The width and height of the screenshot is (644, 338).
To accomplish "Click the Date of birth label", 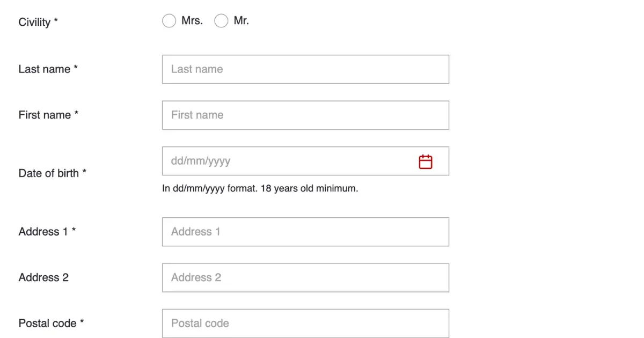I will 53,173.
